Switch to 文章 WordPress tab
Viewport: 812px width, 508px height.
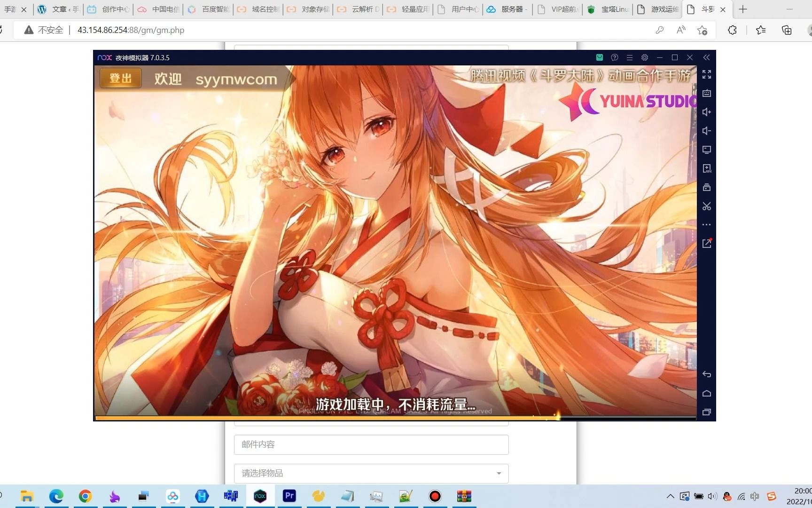(x=58, y=9)
